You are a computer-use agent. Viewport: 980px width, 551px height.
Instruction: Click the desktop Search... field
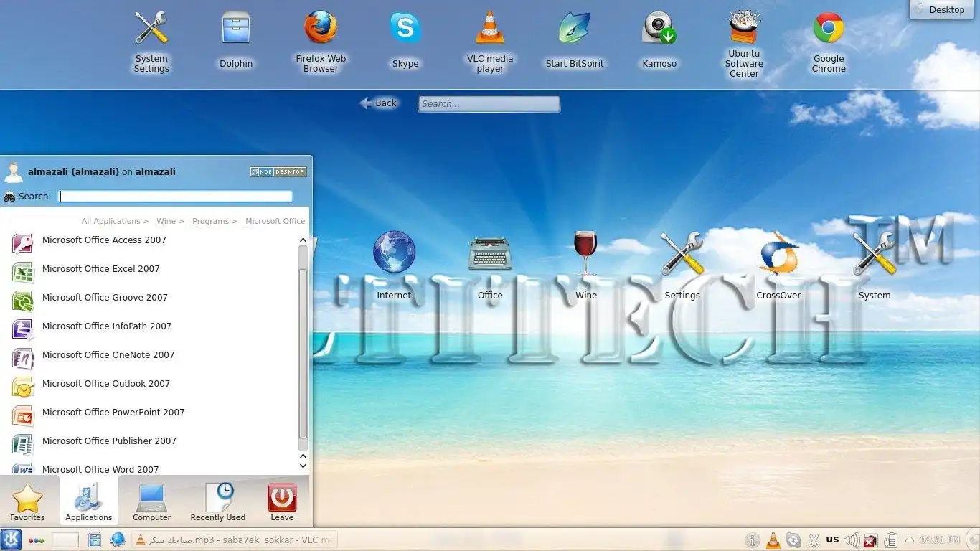click(489, 104)
